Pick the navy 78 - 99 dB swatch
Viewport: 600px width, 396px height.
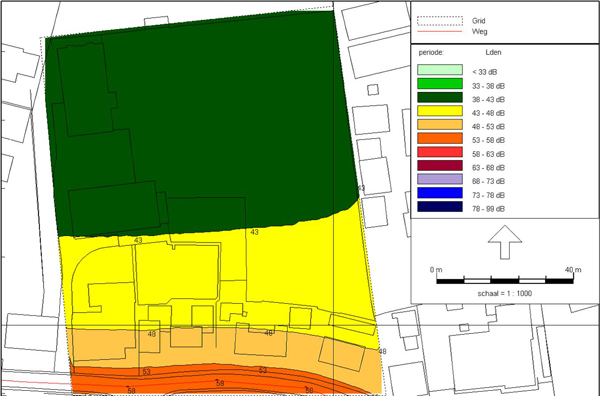point(440,207)
